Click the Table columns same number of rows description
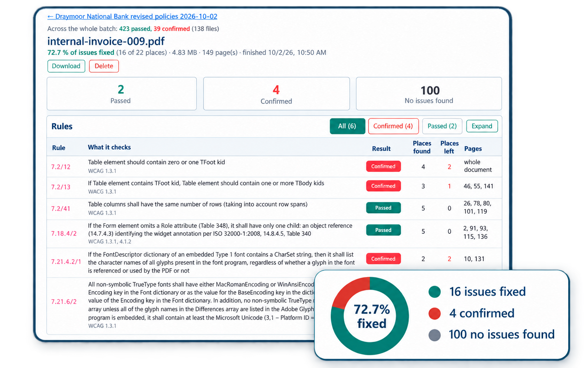588x368 pixels. pos(198,204)
